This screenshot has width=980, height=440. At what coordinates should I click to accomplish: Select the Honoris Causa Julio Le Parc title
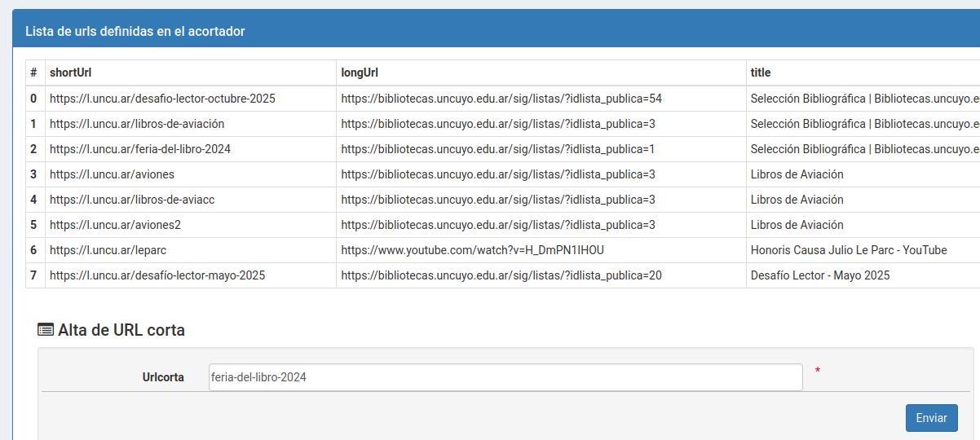click(848, 250)
